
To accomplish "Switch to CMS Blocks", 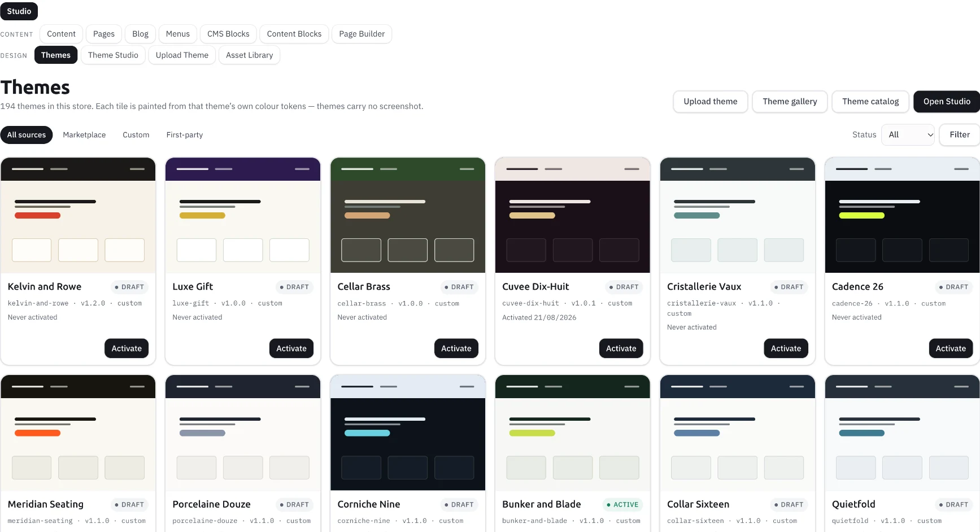I will click(x=228, y=34).
